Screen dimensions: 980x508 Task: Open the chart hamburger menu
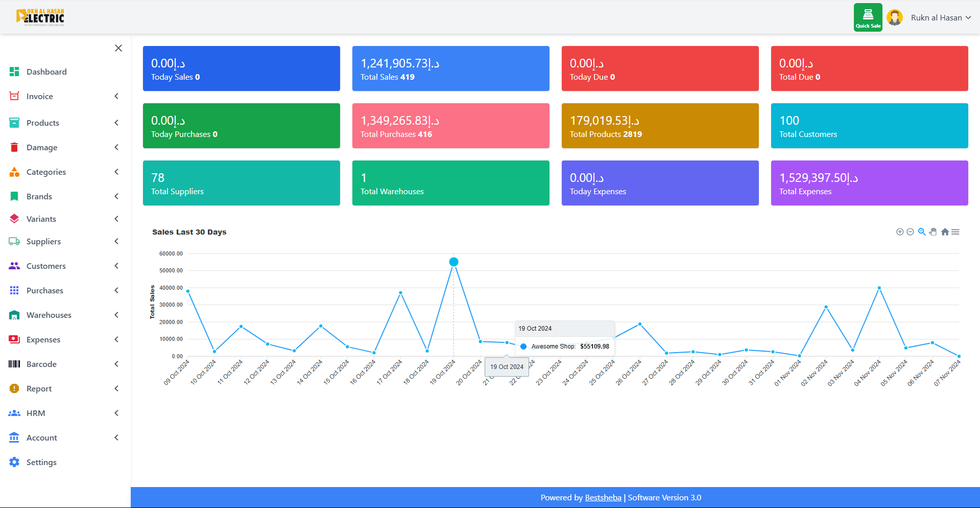[x=955, y=232]
